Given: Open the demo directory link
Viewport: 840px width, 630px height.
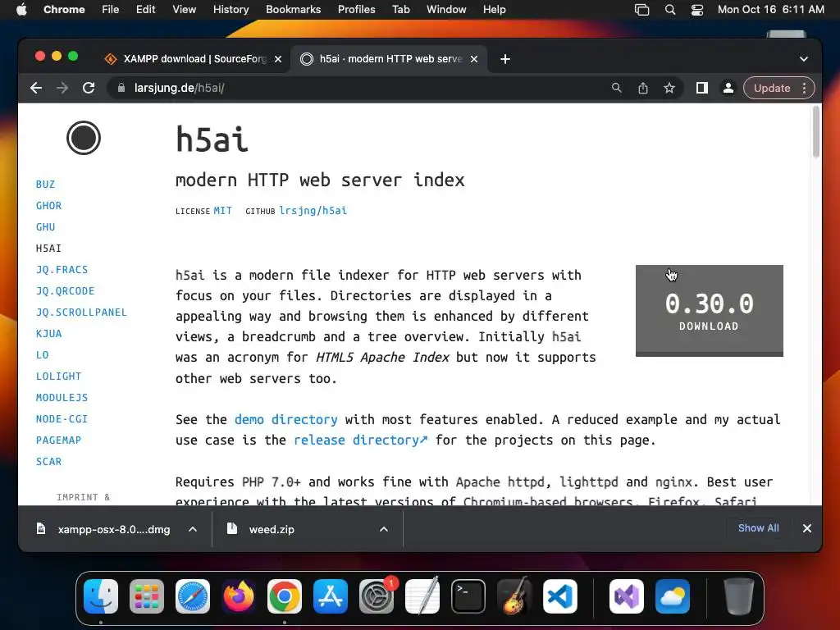Looking at the screenshot, I should pos(286,419).
